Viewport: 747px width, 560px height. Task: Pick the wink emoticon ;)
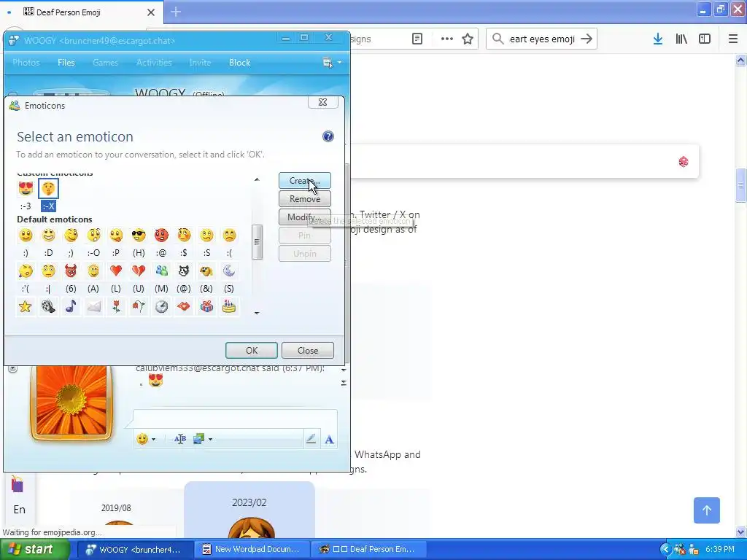pos(71,236)
